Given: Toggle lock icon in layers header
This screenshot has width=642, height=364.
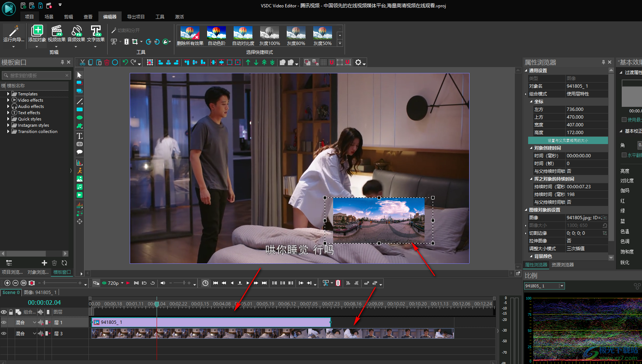Looking at the screenshot, I should point(11,312).
